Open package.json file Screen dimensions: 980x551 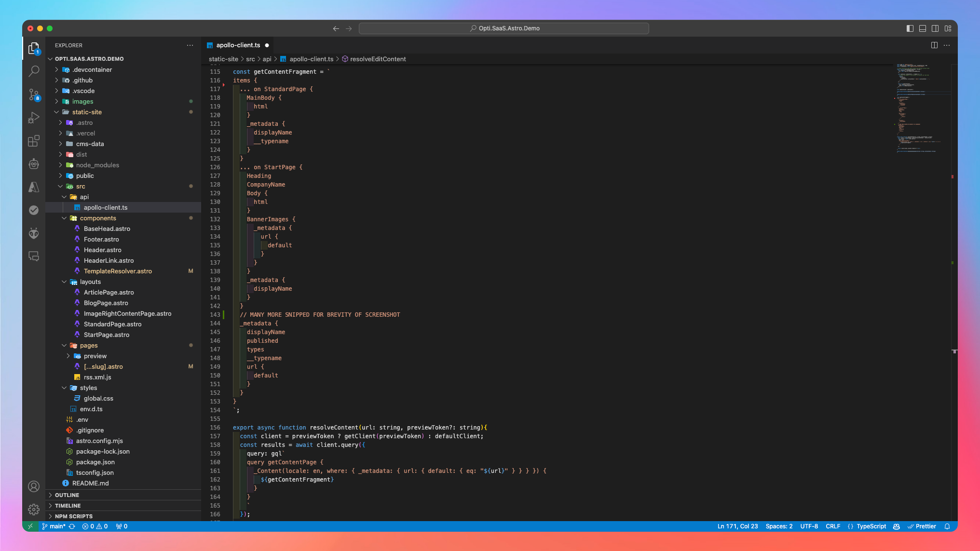[95, 462]
